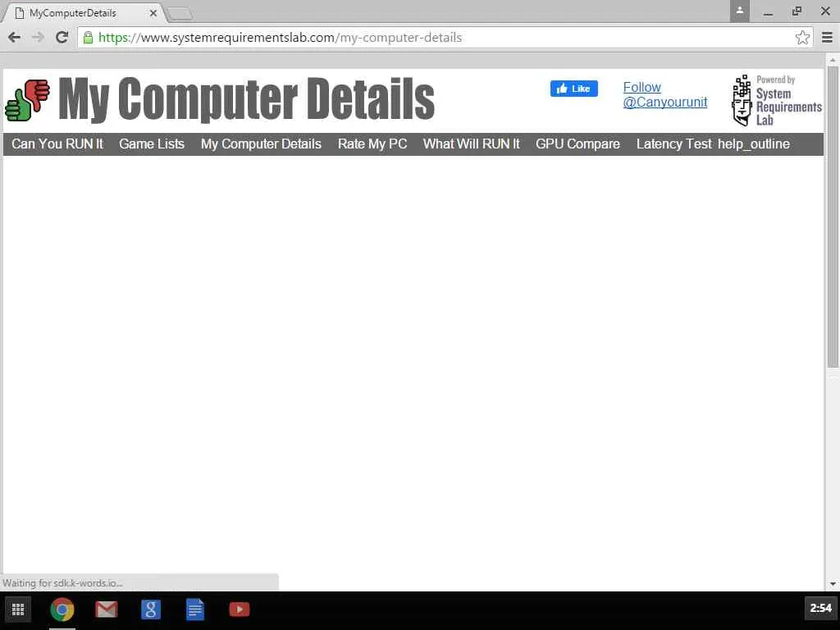Minimize the browser window
Viewport: 840px width, 630px height.
(x=768, y=11)
